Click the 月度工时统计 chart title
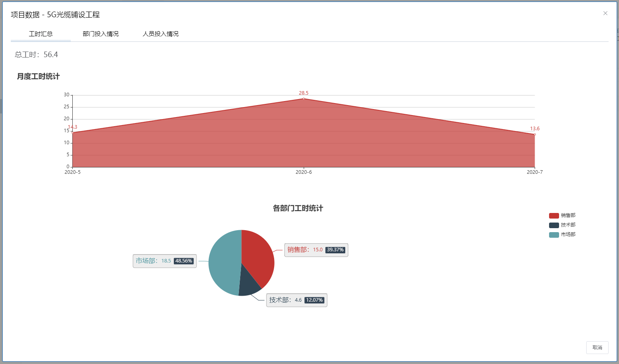Image resolution: width=619 pixels, height=364 pixels. pos(38,76)
